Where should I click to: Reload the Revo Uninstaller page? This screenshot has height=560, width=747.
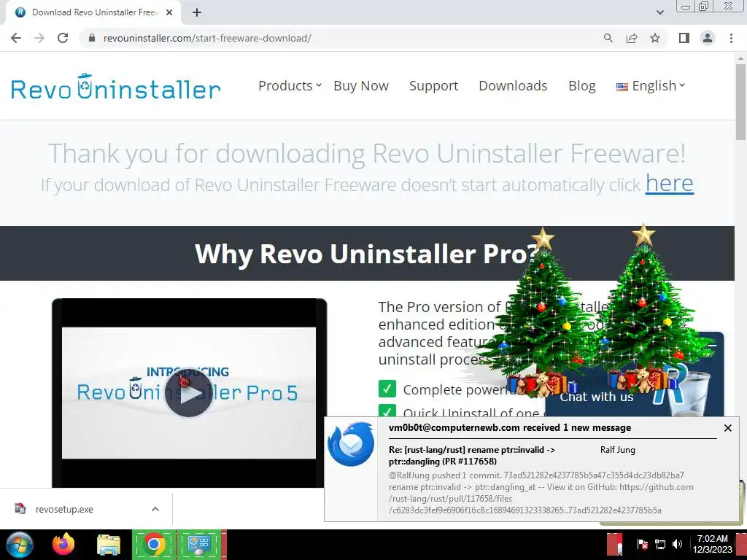point(63,38)
